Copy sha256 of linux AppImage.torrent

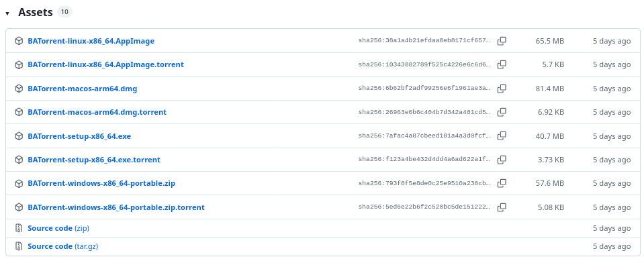click(502, 64)
